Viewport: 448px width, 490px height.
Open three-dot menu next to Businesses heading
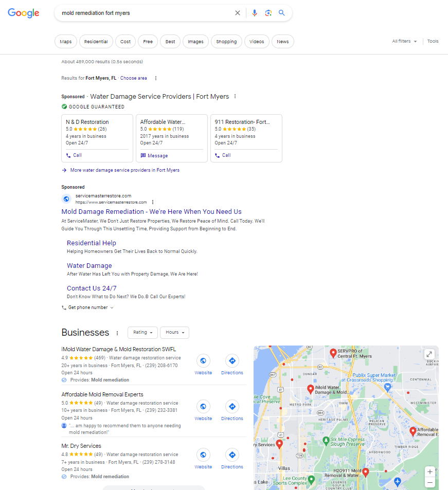click(117, 333)
